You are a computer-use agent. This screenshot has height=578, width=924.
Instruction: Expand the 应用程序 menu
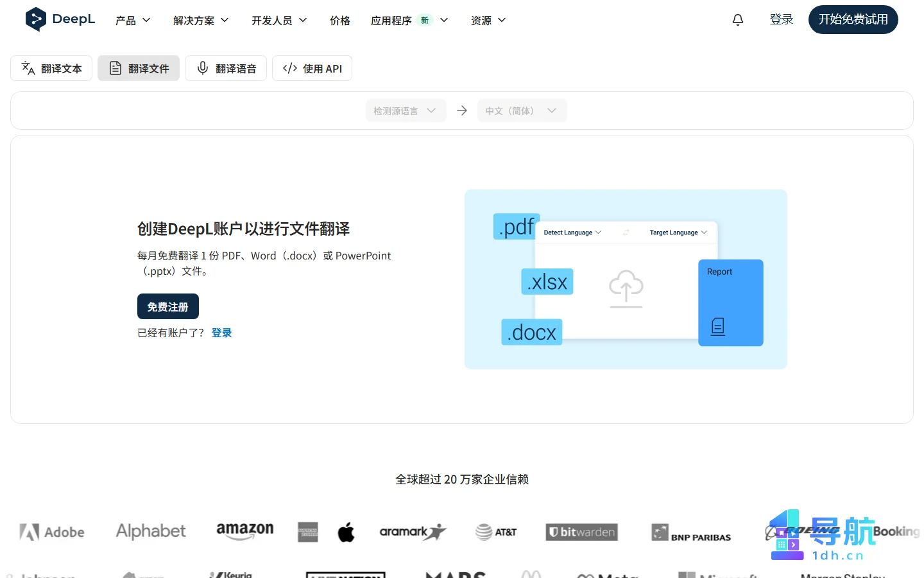409,21
